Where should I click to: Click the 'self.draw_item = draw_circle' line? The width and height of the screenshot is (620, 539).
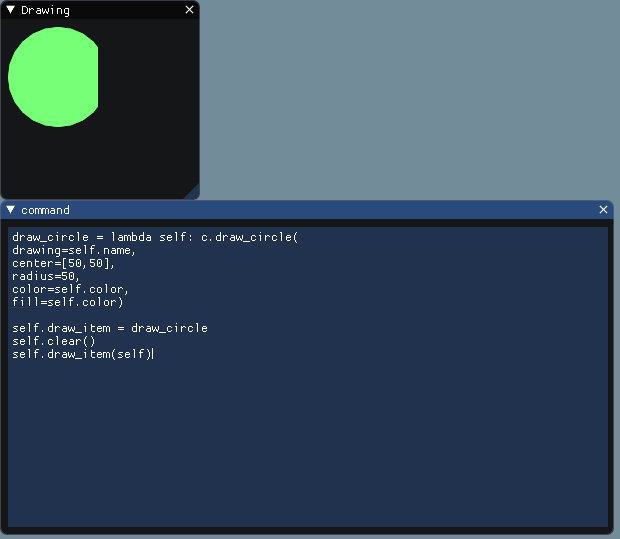point(110,328)
